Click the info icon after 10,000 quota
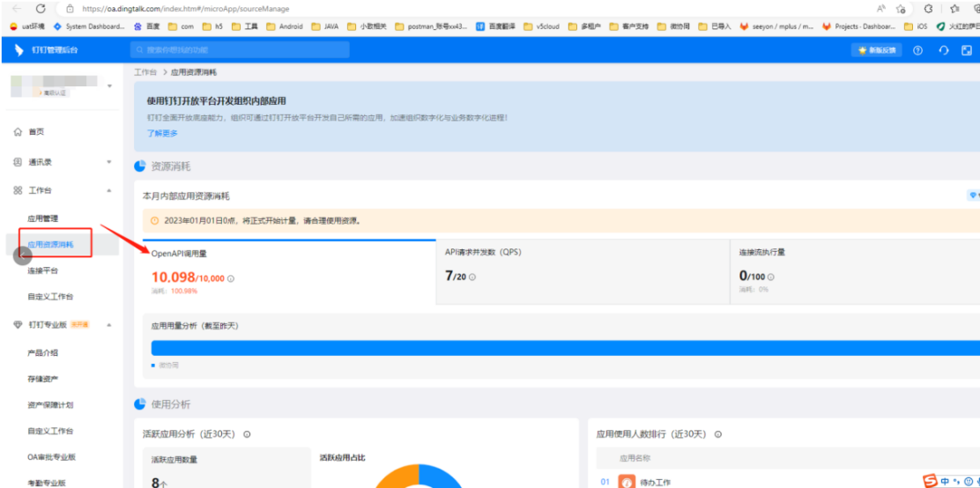 click(x=231, y=278)
